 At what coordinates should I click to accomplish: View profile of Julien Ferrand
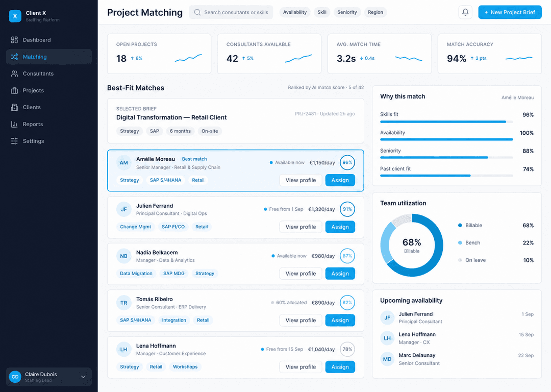301,227
